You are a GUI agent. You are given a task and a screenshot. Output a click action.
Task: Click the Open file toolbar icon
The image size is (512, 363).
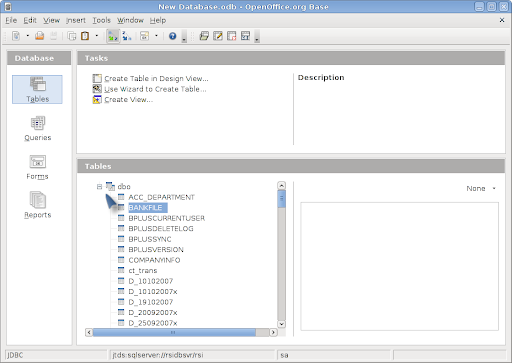tap(40, 36)
